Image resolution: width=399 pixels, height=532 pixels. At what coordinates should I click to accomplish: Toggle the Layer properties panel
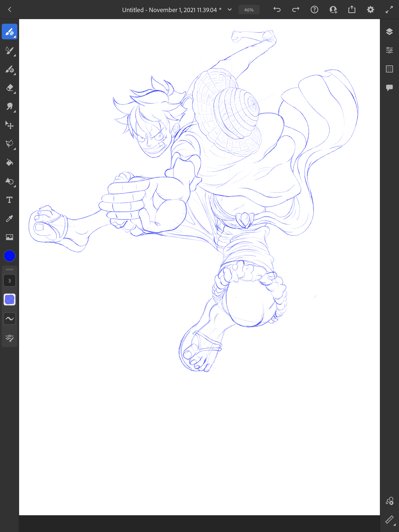pyautogui.click(x=389, y=50)
